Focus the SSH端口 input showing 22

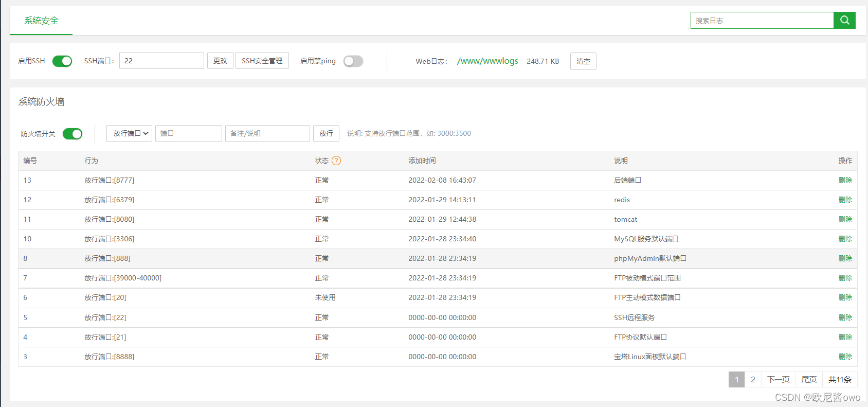point(161,61)
